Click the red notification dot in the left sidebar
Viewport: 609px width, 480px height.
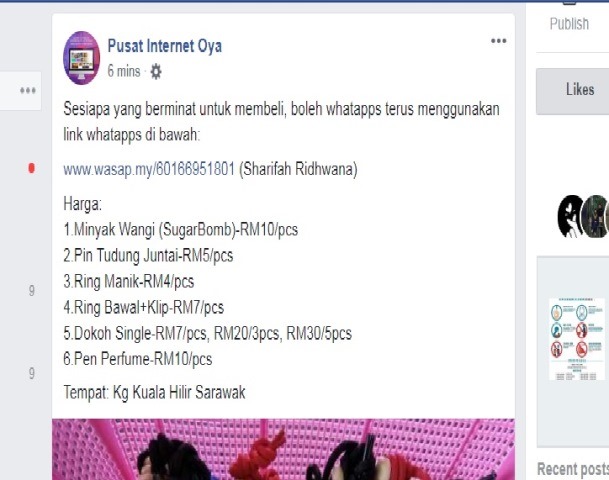[x=31, y=168]
